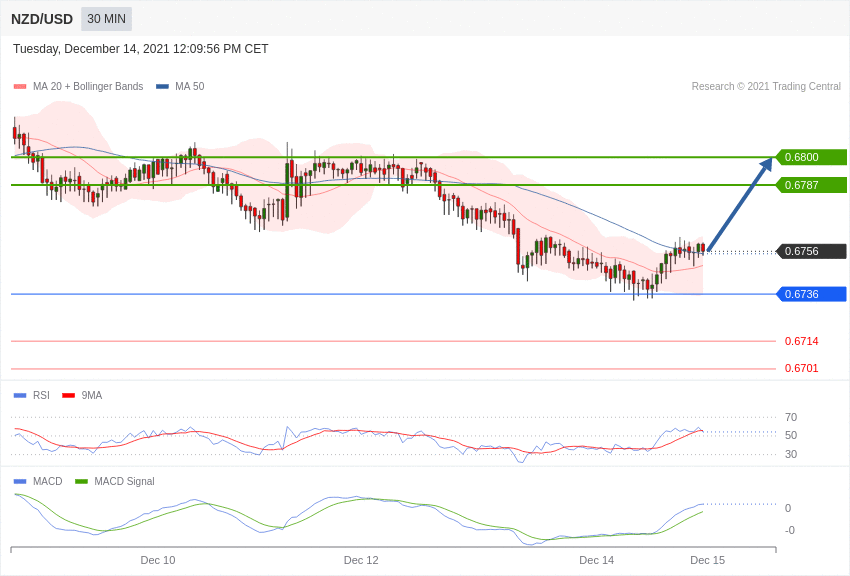Click the green 0.6800 resistance price tag
The image size is (850, 576).
[812, 157]
